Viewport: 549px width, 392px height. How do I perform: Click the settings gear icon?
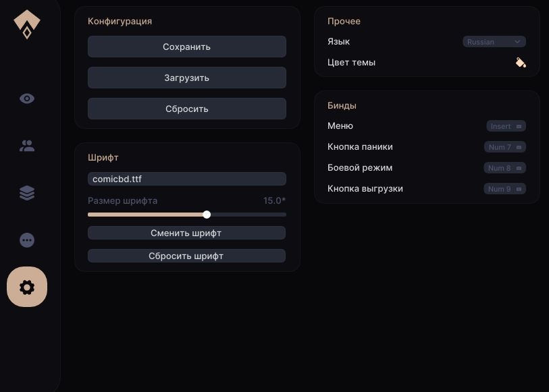(x=27, y=287)
